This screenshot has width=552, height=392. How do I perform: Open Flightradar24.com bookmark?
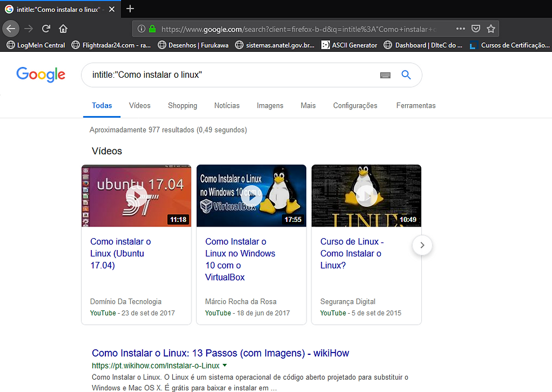tap(112, 45)
